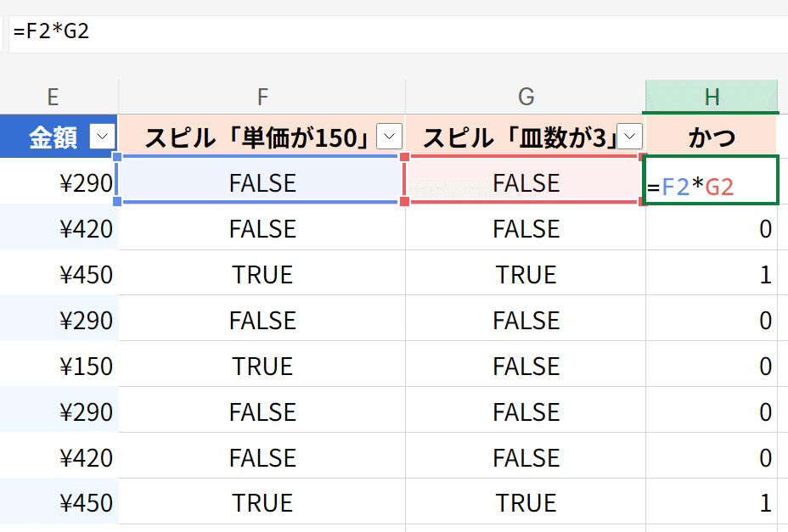788x532 pixels.
Task: Click the 金額 header cell label
Action: 53,137
